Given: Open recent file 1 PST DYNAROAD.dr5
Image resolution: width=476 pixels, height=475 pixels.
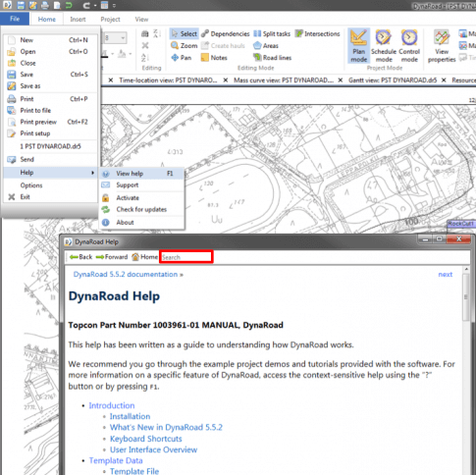Looking at the screenshot, I should pyautogui.click(x=51, y=146).
